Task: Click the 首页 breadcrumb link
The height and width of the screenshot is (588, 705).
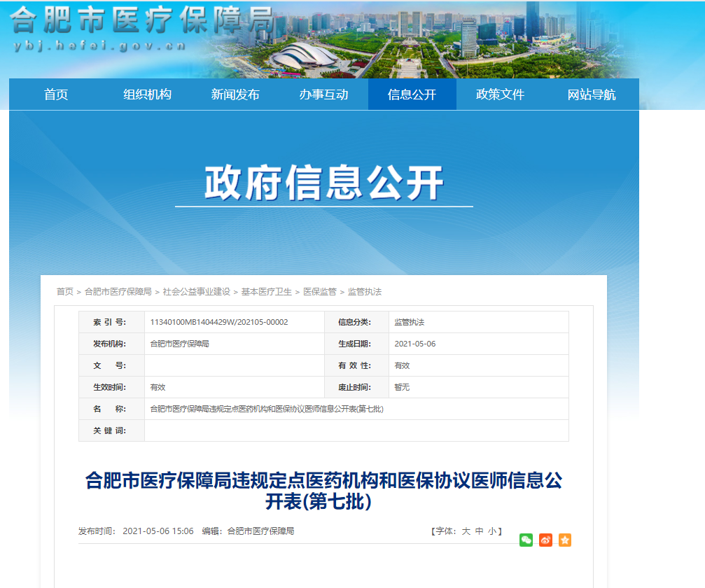Action: tap(64, 291)
